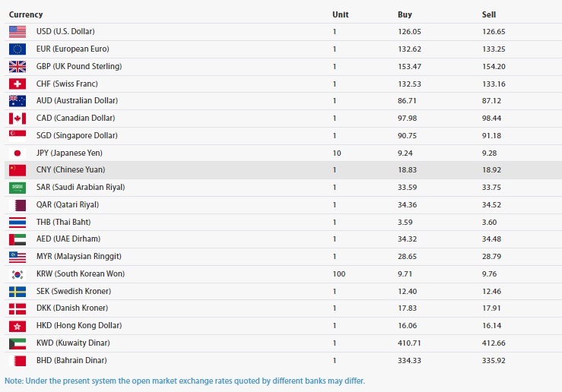
Task: Click the Saudi Arabian green flag icon
Action: [17, 187]
